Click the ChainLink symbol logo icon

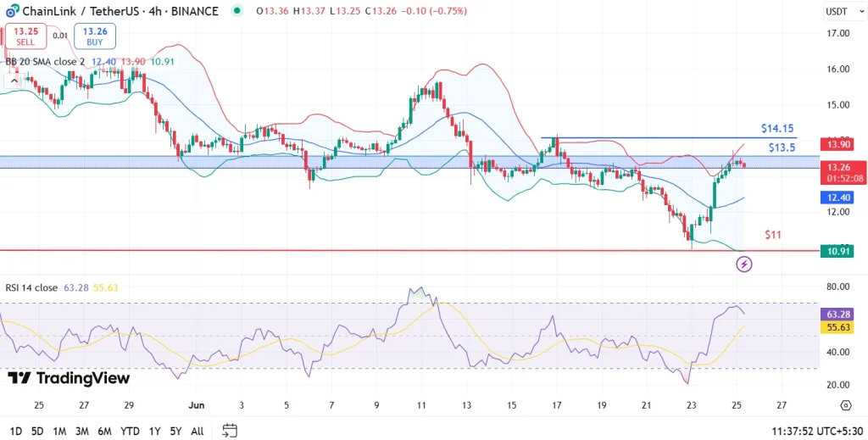[12, 11]
